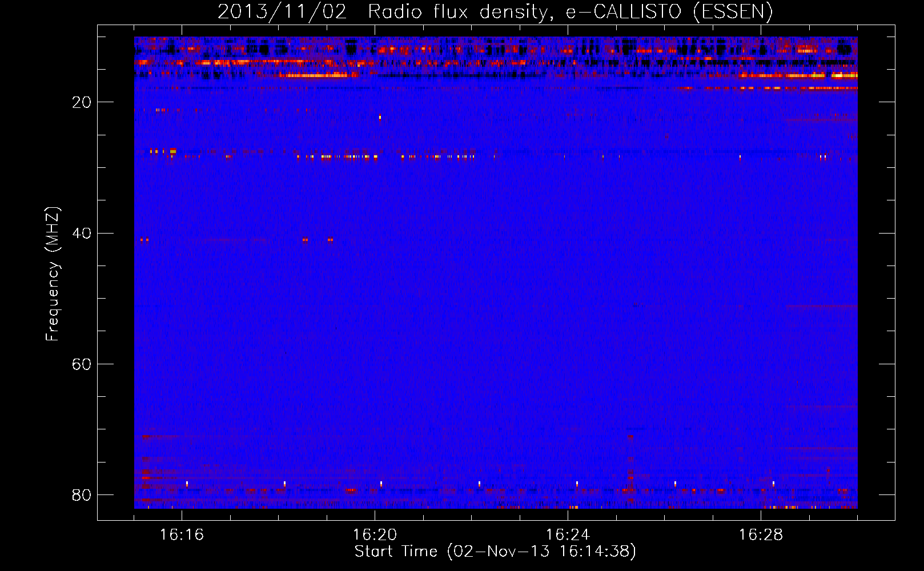Click the time tick label "16:24"
This screenshot has width=924, height=571.
click(568, 535)
